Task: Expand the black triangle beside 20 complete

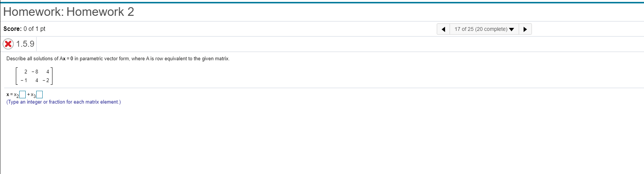Action: (x=512, y=29)
